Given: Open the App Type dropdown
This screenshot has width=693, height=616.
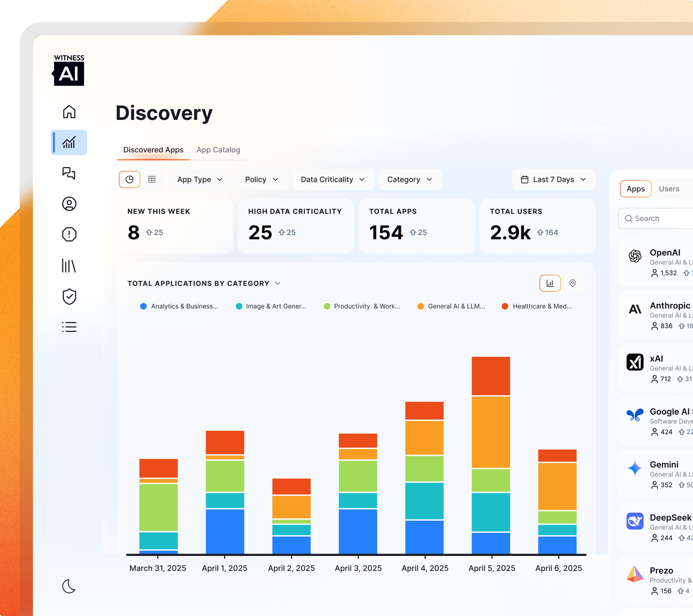Looking at the screenshot, I should coord(200,179).
